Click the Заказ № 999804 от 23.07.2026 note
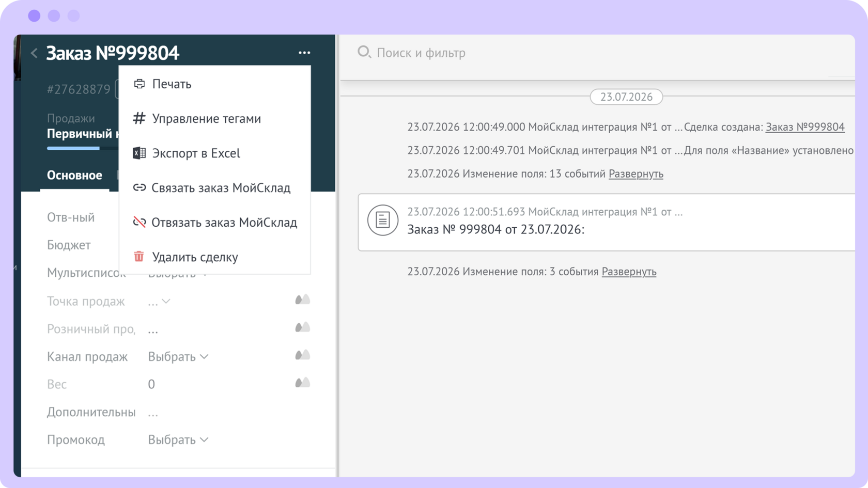The height and width of the screenshot is (488, 868). tap(496, 230)
